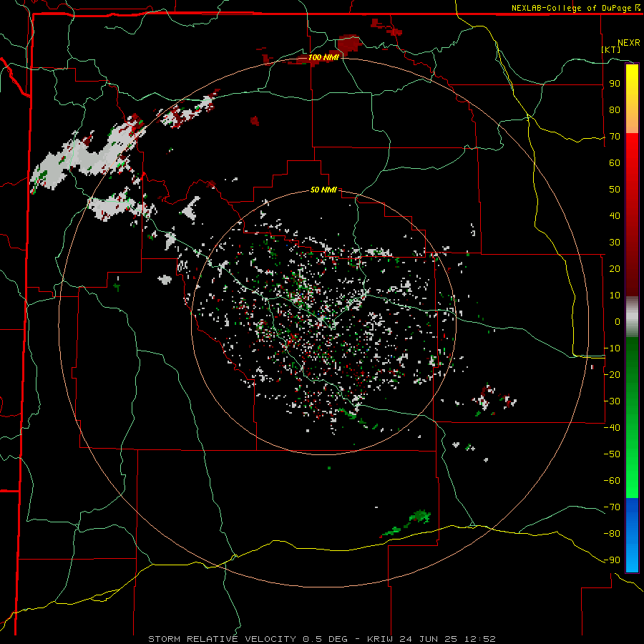Click the -40 knot scale label
The height and width of the screenshot is (644, 644).
pyautogui.click(x=612, y=428)
